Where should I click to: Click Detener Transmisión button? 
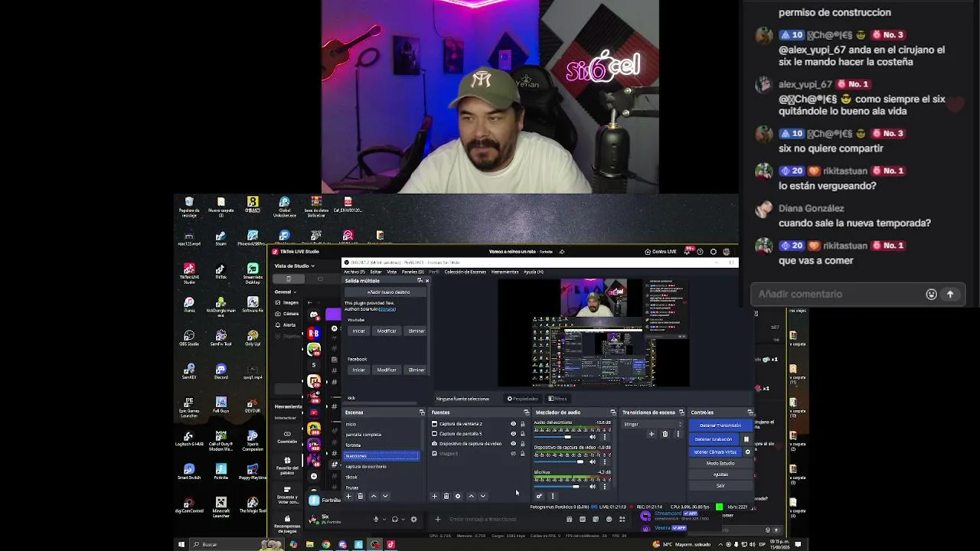tap(720, 425)
